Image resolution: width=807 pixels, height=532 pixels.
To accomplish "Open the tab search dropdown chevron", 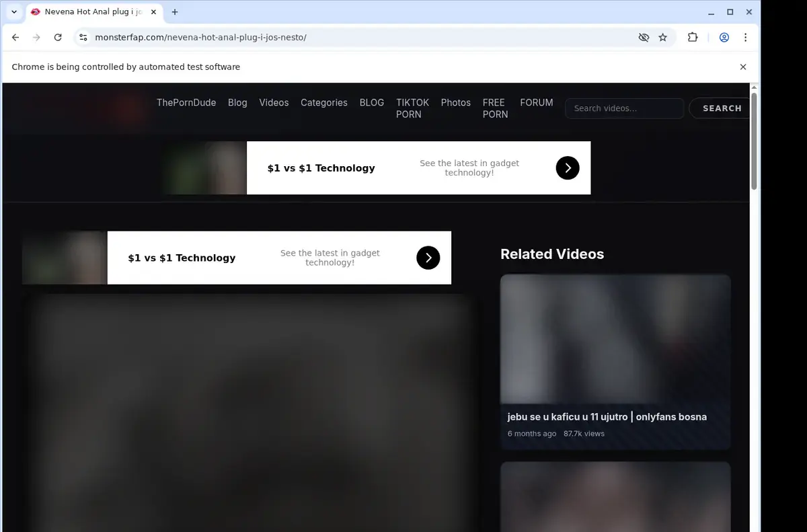I will (13, 11).
